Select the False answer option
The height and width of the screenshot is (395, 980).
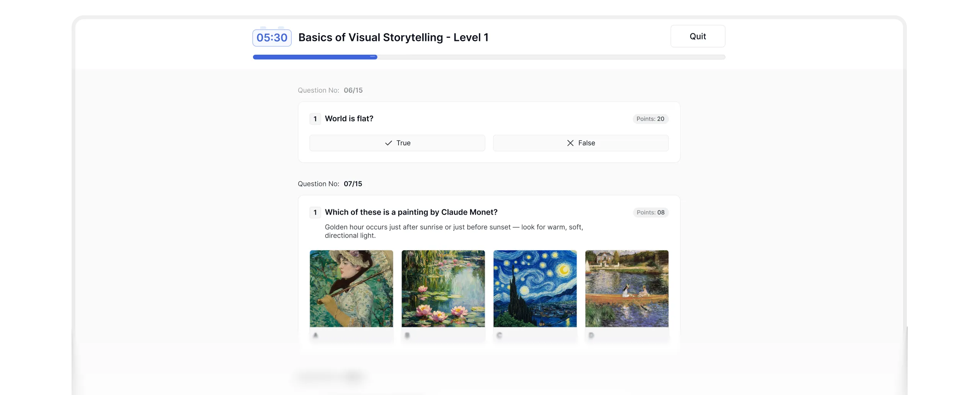pos(581,143)
